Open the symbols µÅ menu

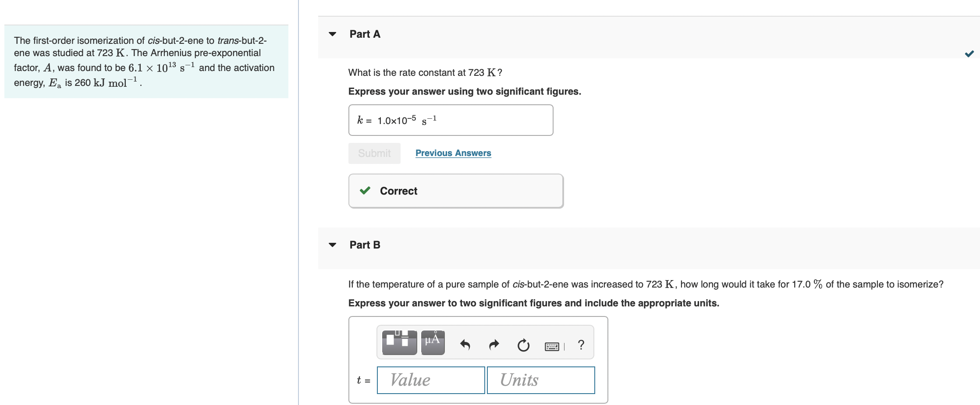coord(433,342)
